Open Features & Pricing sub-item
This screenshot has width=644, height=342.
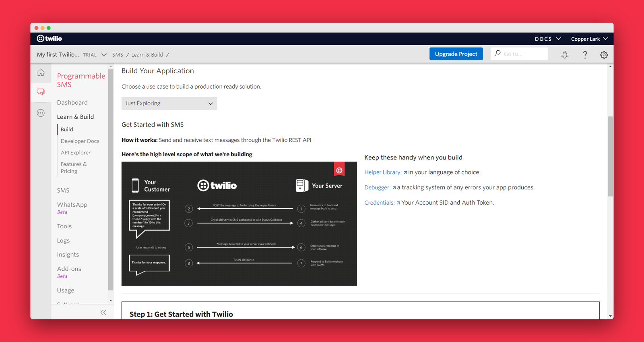tap(74, 168)
